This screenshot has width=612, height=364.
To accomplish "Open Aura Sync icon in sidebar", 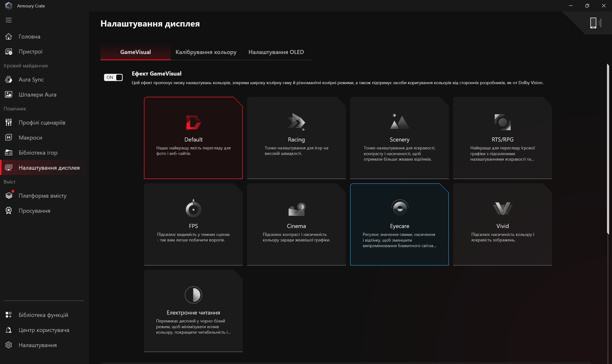I will (9, 80).
